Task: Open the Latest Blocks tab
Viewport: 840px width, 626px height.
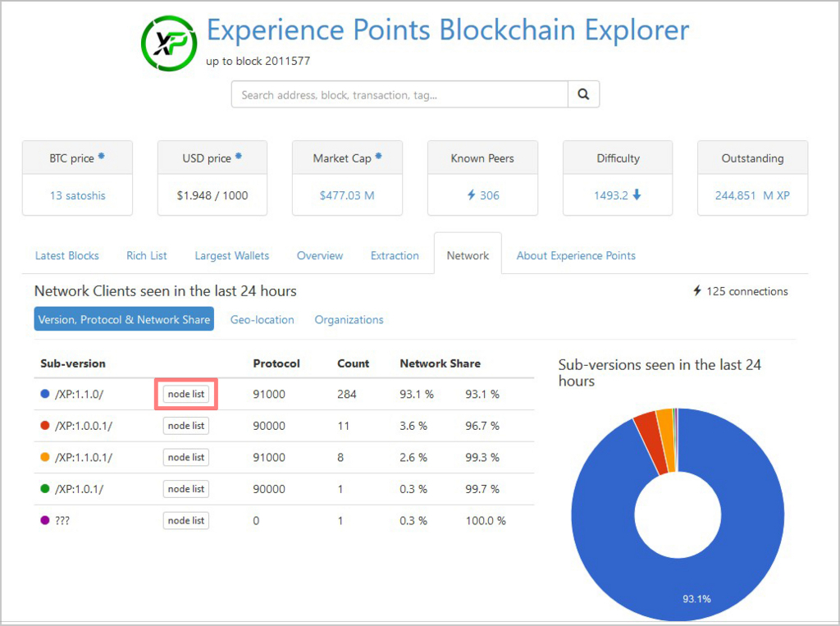Action: pos(67,256)
